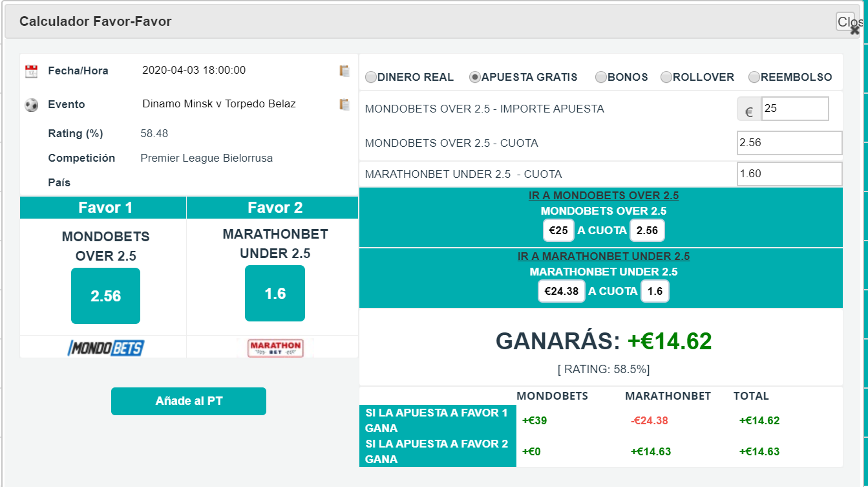868x487 pixels.
Task: Click the Marathonbet logo
Action: (x=275, y=348)
